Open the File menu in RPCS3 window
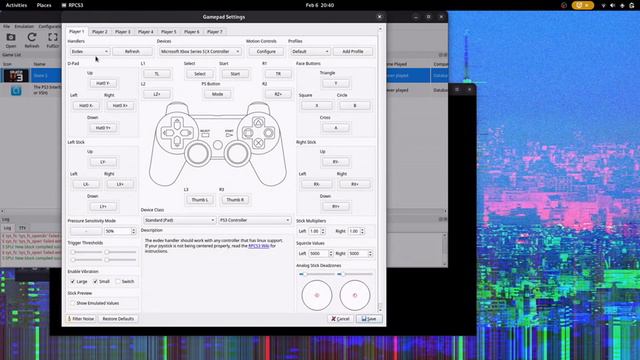This screenshot has width=640, height=360. pos(7,26)
